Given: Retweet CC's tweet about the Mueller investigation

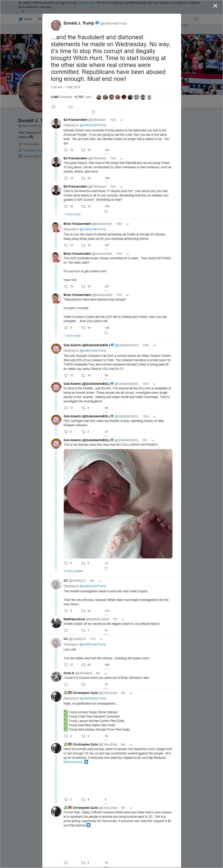Looking at the screenshot, I should (83, 610).
